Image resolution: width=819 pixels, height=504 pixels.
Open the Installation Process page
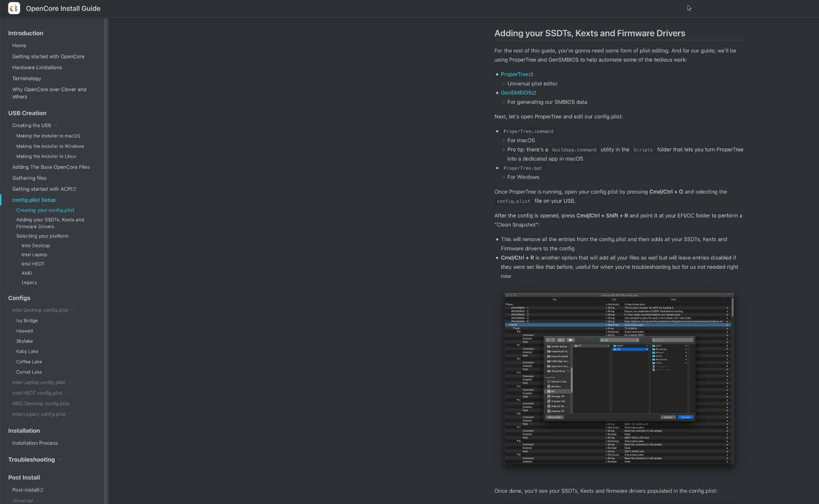(35, 443)
